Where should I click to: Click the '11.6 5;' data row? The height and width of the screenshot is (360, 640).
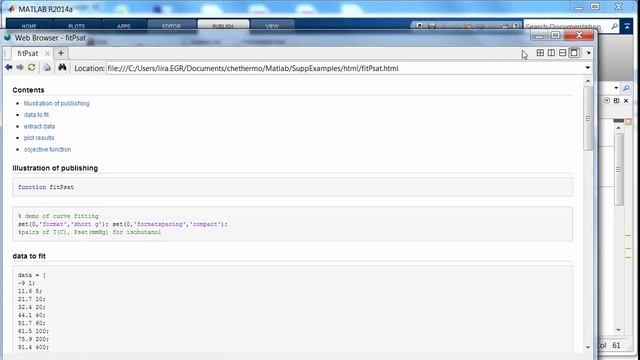click(30, 291)
